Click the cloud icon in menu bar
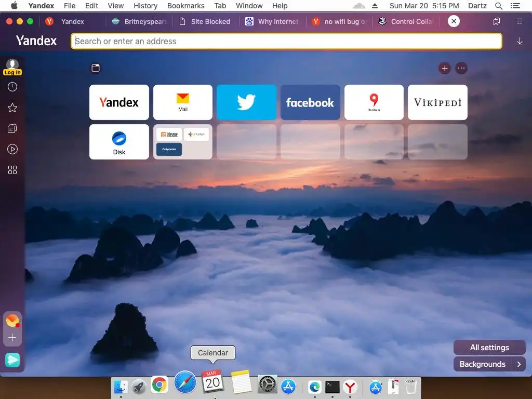 click(359, 6)
